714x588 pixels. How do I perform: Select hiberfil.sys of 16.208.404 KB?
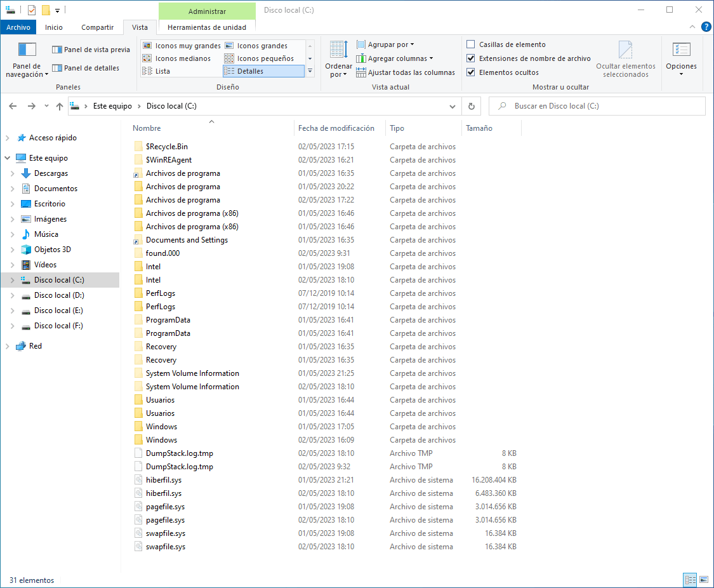point(164,480)
